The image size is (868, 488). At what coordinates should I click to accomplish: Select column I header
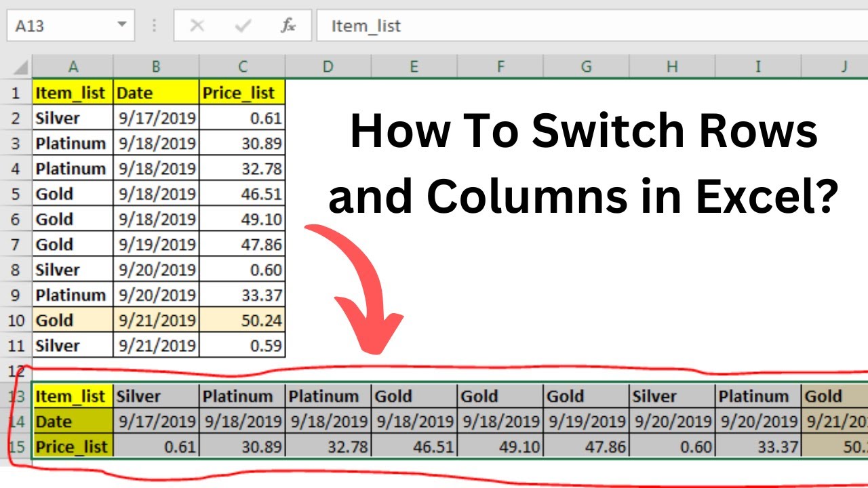coord(758,67)
